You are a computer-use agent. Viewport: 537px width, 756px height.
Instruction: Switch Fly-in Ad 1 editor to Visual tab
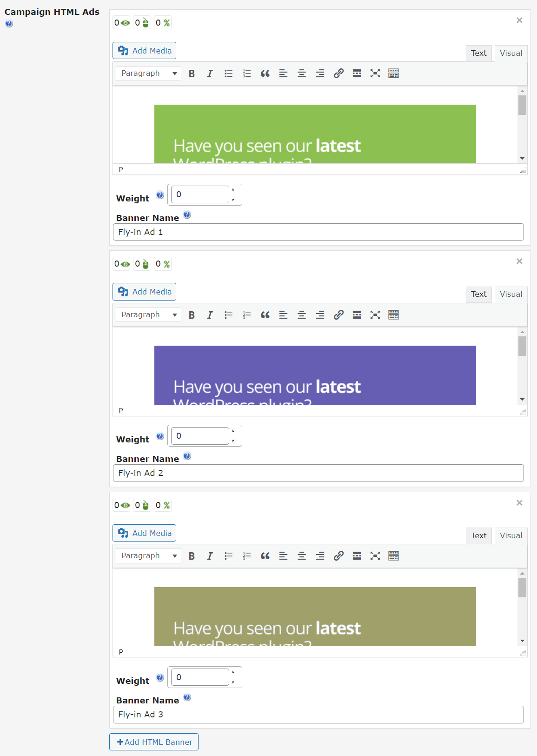(511, 53)
